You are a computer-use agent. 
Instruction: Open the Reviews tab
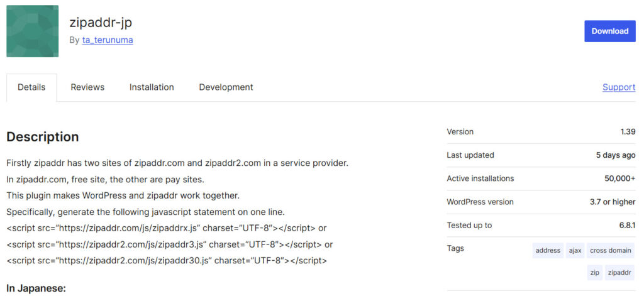pos(87,87)
